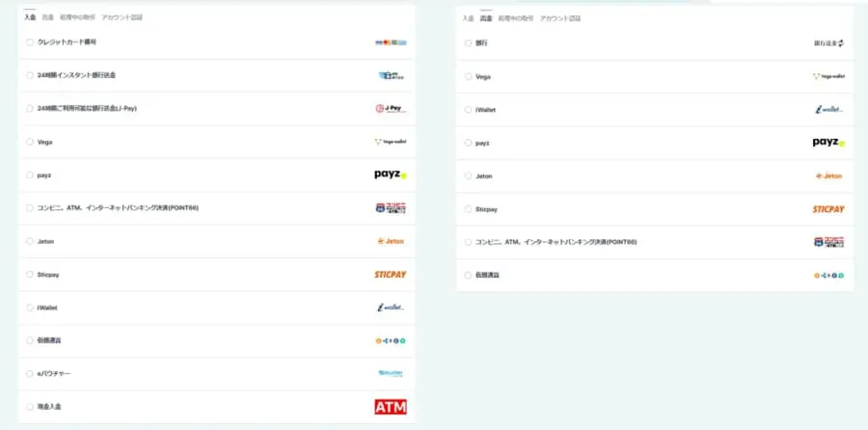Select the 現金入金 radio button
The image size is (868, 430).
coord(30,407)
